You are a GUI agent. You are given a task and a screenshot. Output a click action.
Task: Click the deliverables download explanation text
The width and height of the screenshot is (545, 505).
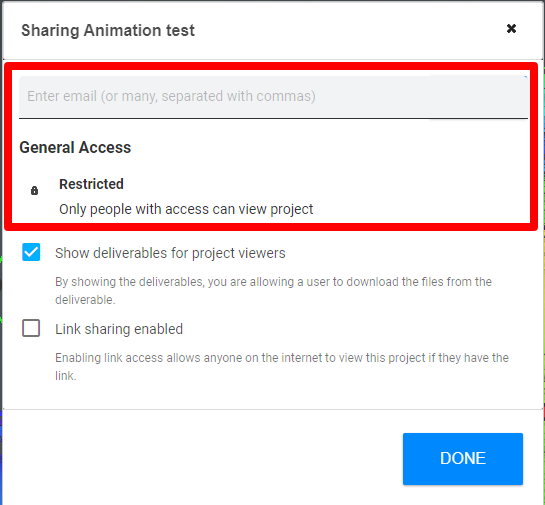click(x=273, y=291)
